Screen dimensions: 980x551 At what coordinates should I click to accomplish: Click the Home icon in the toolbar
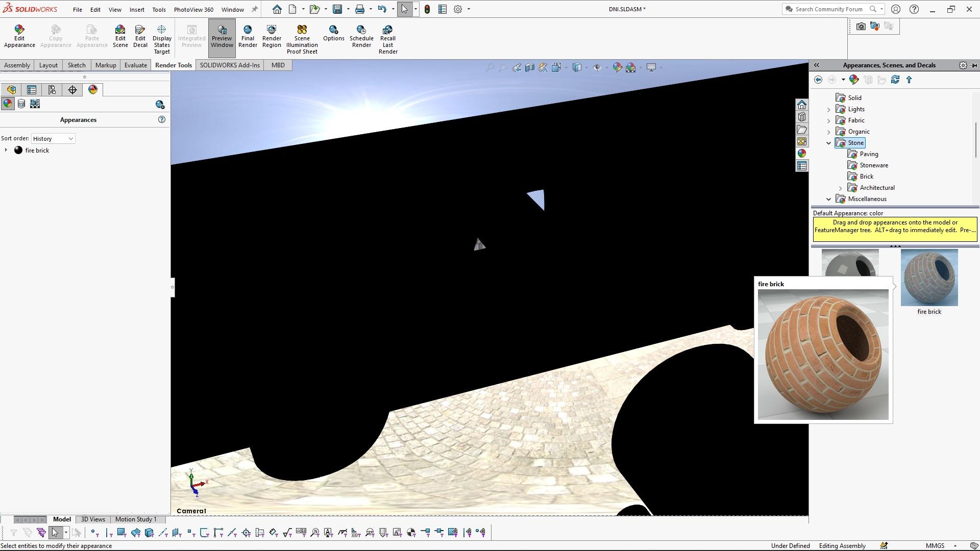point(277,9)
